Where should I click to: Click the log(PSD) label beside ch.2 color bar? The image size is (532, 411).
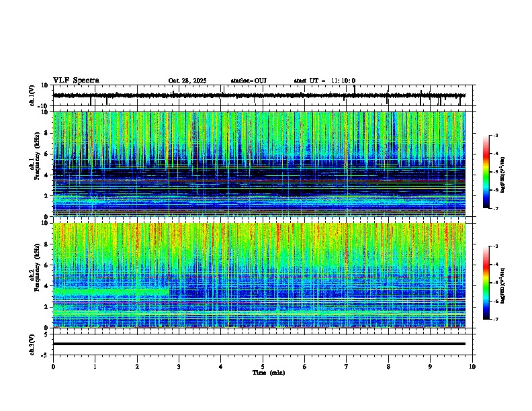[x=503, y=285]
